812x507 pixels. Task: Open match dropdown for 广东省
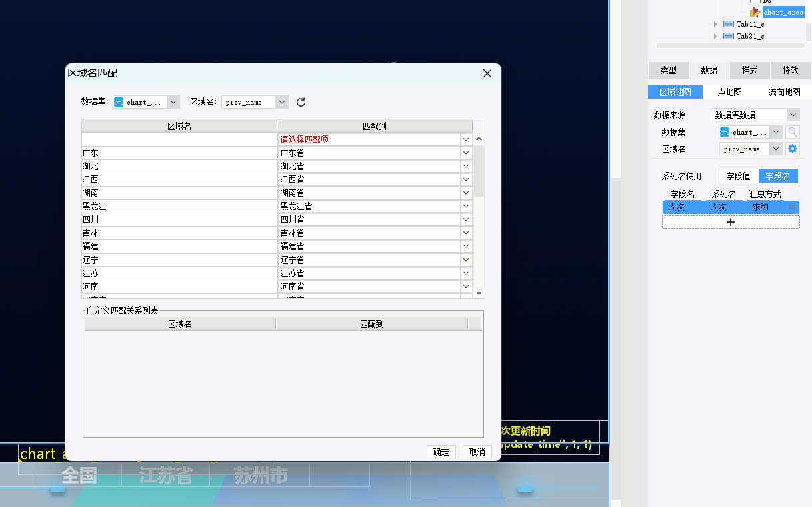coord(466,153)
